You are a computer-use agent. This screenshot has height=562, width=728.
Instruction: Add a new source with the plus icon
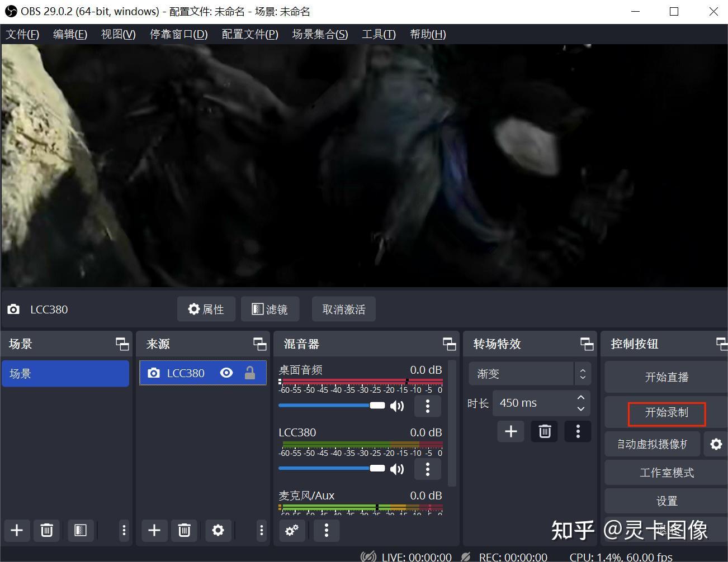[x=154, y=531]
